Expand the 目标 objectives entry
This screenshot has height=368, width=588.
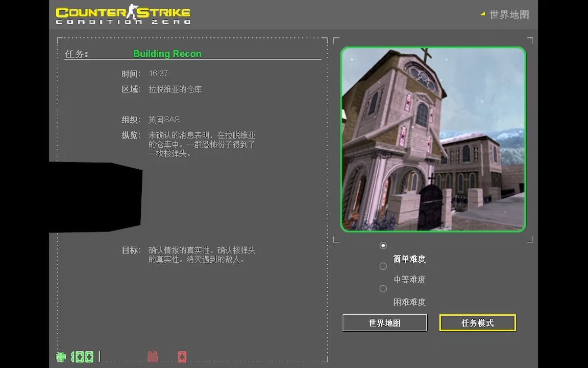tap(129, 250)
